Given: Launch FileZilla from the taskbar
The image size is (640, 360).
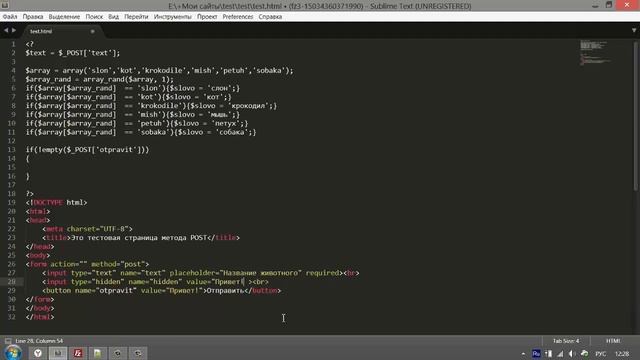Looking at the screenshot, I should pyautogui.click(x=78, y=353).
